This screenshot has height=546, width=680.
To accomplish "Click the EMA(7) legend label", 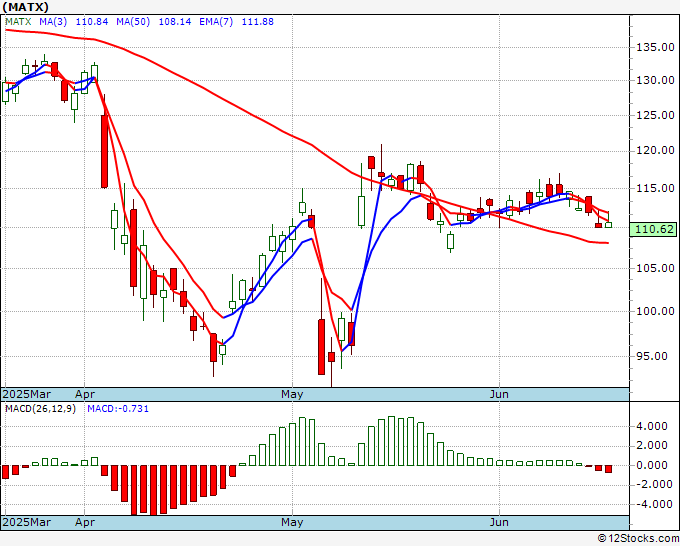I will pyautogui.click(x=216, y=22).
